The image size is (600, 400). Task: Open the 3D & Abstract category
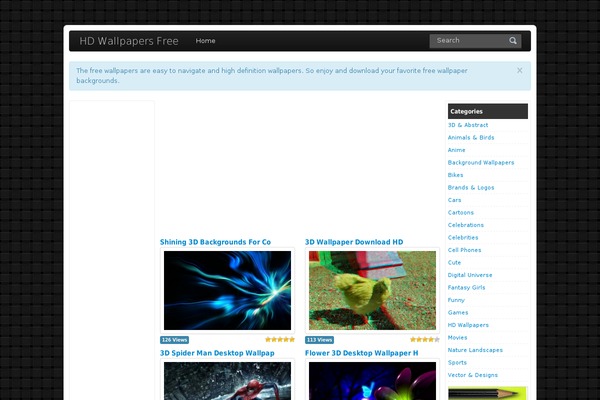468,125
